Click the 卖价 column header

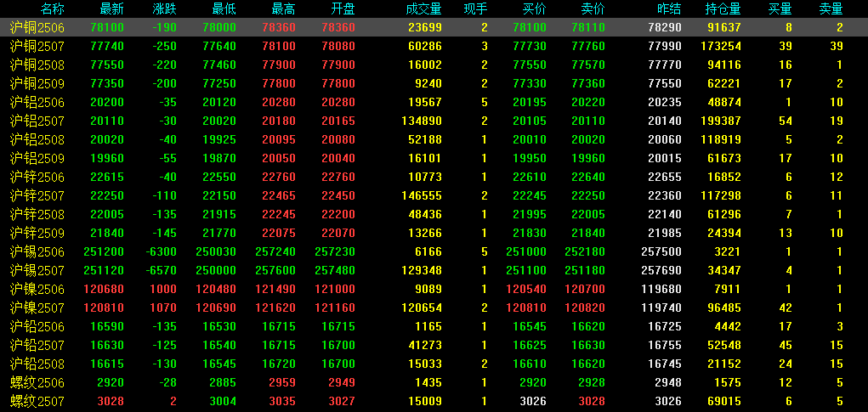click(x=593, y=8)
